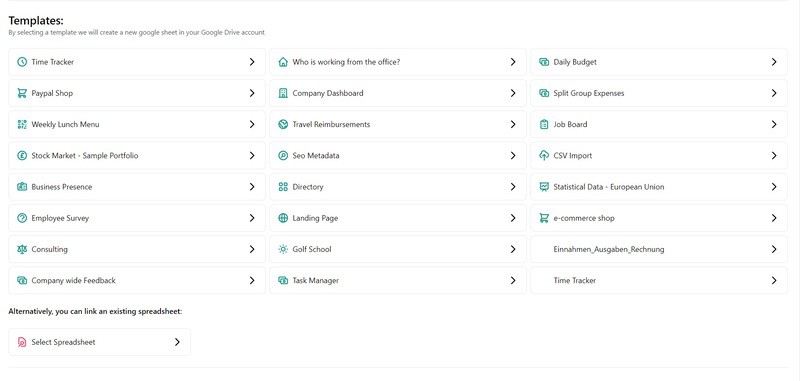Open chevron on the Landing Page row
The height and width of the screenshot is (381, 800).
[x=513, y=218]
